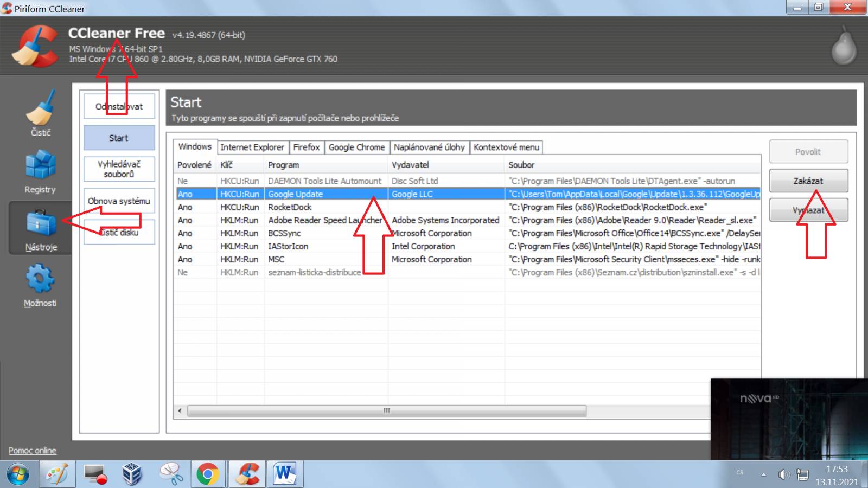Switch to the Naplánované úlohy tab
Image resolution: width=868 pixels, height=488 pixels.
coord(429,147)
